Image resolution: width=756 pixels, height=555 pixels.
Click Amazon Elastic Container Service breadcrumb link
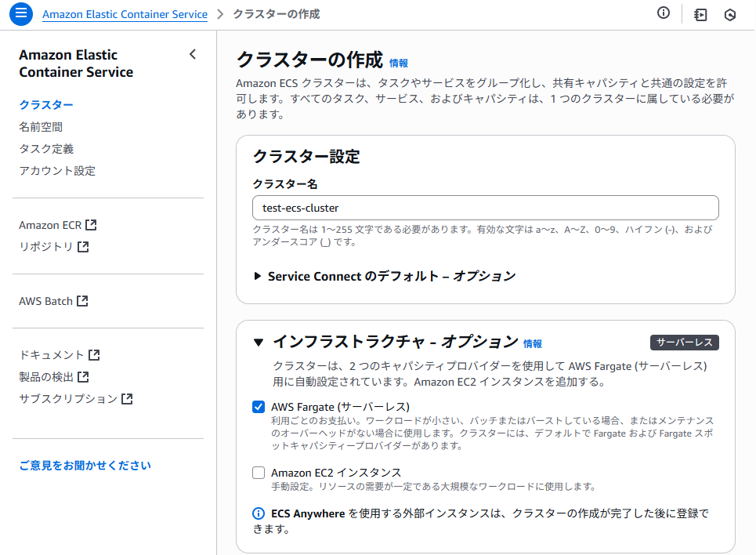coord(125,14)
